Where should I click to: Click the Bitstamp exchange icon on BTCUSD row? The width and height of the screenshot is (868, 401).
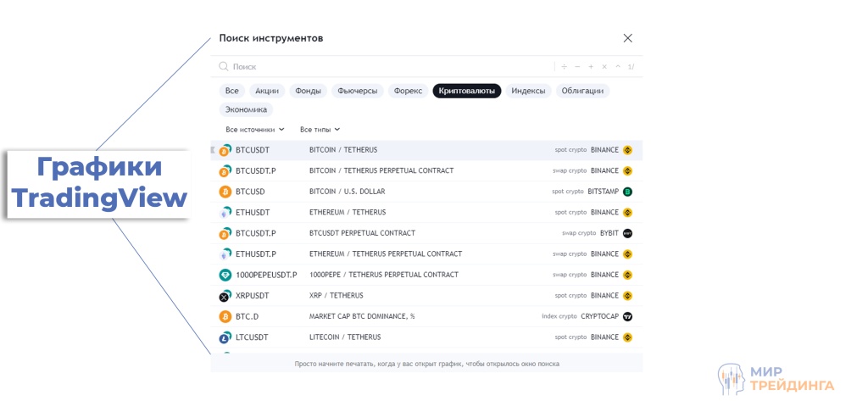point(627,192)
